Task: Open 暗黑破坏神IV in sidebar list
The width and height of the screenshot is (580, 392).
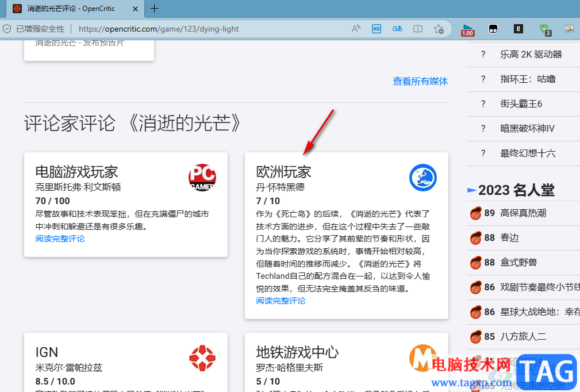Action: (527, 129)
